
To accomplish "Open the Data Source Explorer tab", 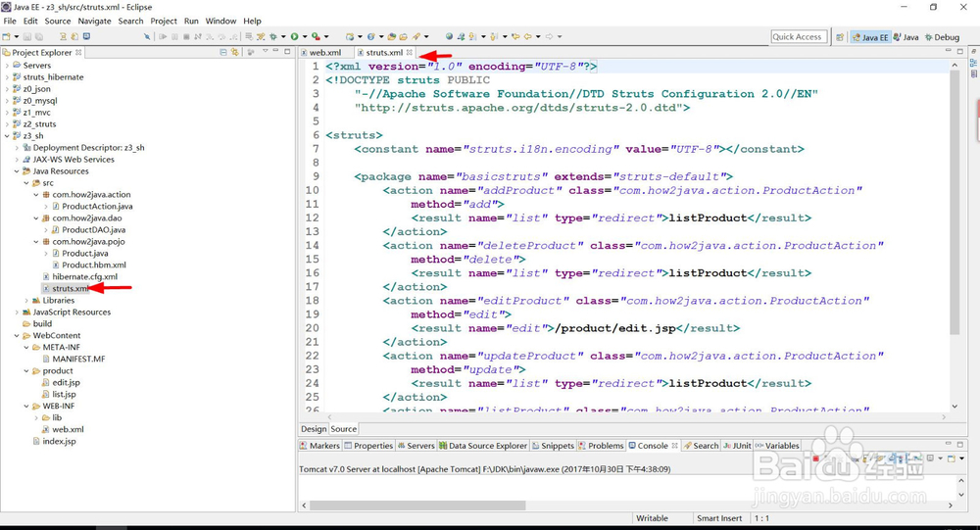I will click(483, 446).
